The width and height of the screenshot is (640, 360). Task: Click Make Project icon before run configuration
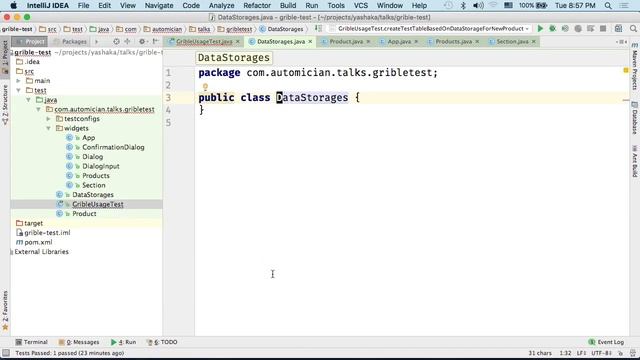[x=318, y=29]
